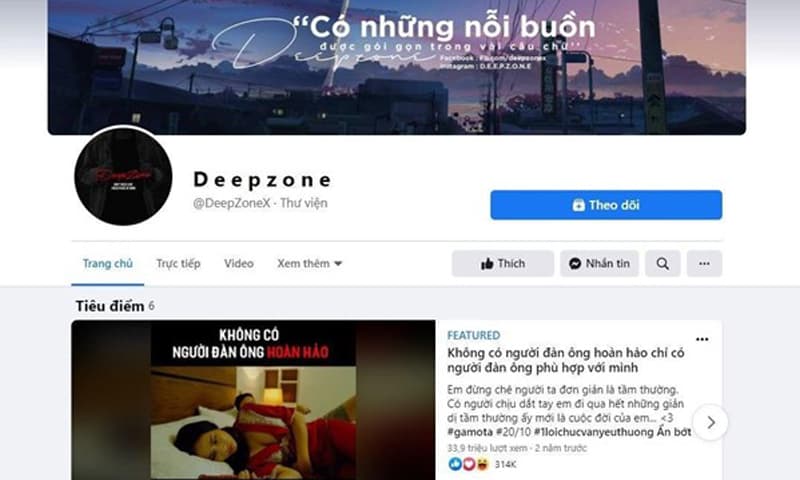The height and width of the screenshot is (480, 800).
Task: Click the Deepzone cover photo banner
Action: click(397, 67)
